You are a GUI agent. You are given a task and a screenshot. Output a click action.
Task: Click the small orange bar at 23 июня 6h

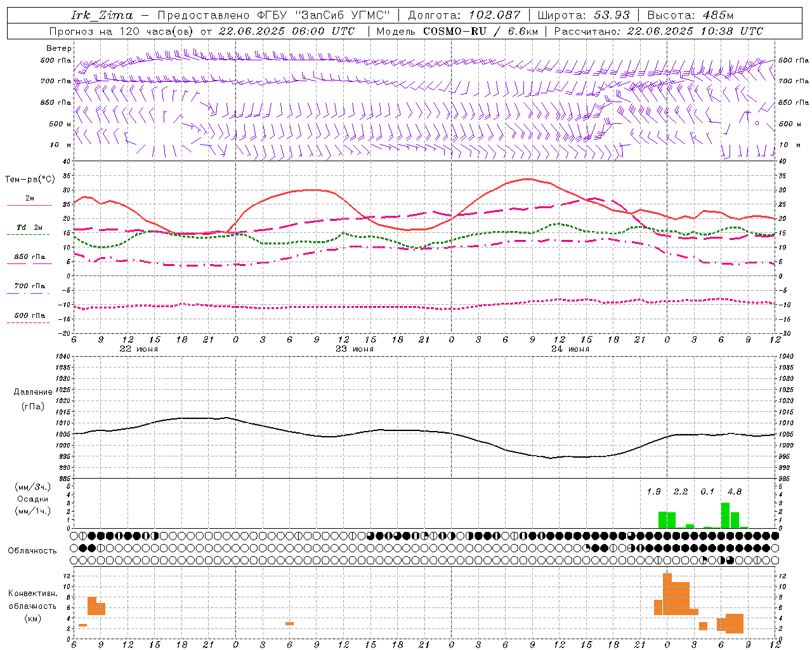[289, 623]
